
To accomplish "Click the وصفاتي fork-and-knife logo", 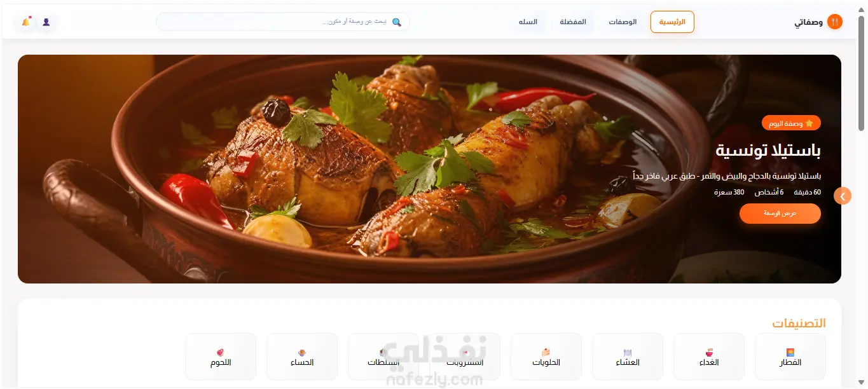I will pos(834,22).
